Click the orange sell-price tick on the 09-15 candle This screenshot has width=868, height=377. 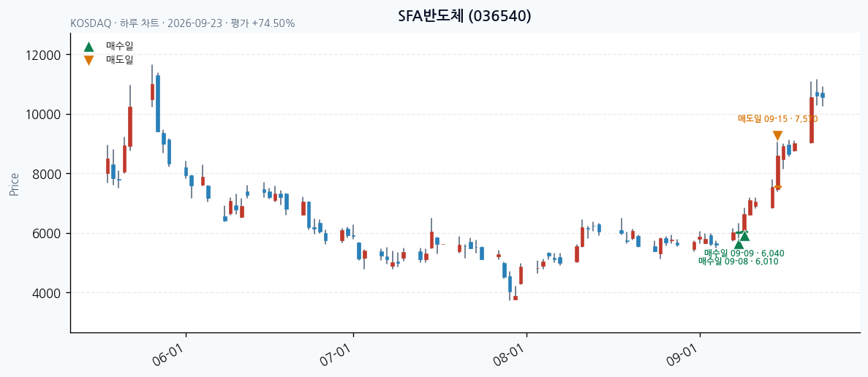click(x=778, y=187)
